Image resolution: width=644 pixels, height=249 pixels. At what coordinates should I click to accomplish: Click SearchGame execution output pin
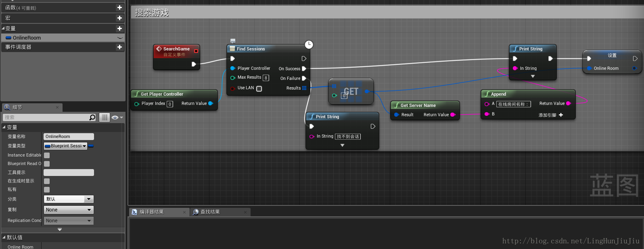(x=194, y=64)
